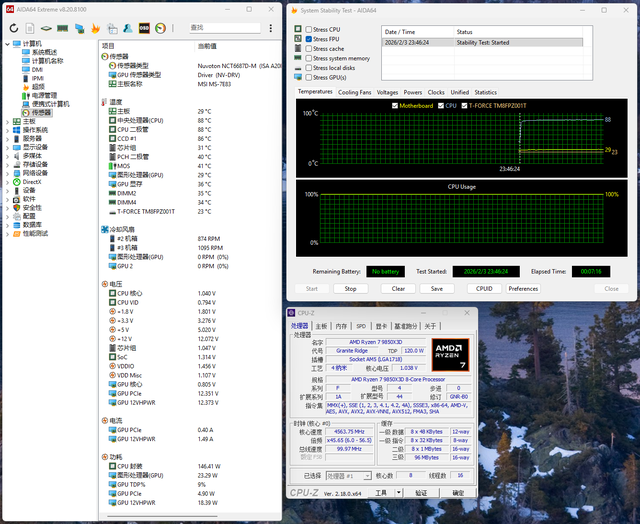Switch to the Cooling Fans tab

click(x=355, y=92)
